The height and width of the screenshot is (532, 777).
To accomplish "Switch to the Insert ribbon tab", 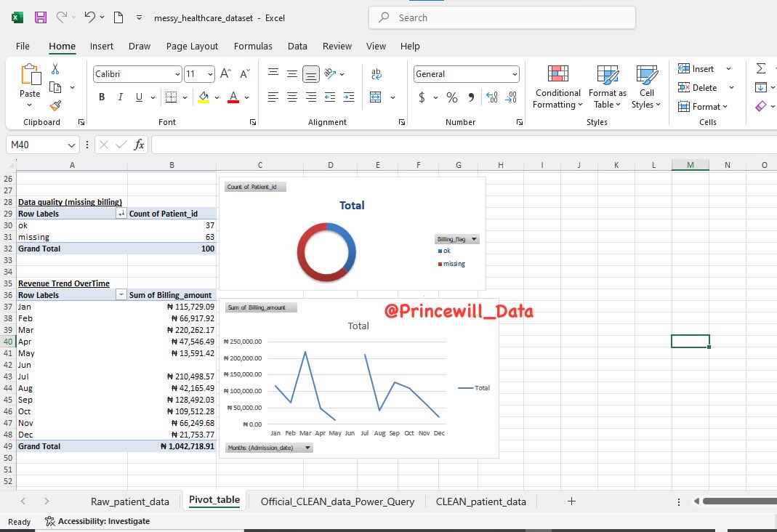I will (102, 46).
